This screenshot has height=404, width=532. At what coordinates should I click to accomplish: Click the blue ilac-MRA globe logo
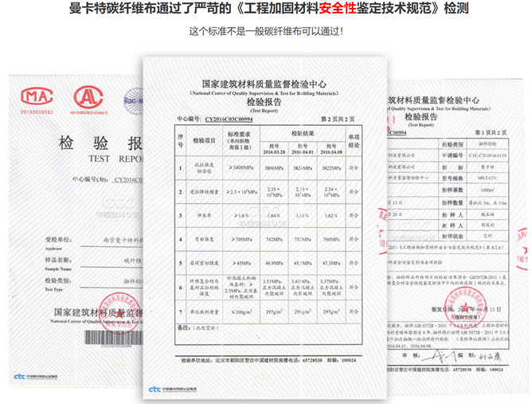click(x=133, y=101)
